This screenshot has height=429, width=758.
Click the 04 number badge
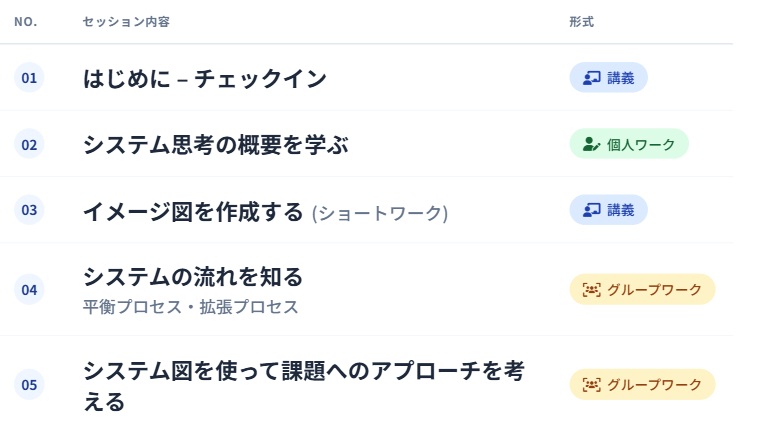pos(29,290)
